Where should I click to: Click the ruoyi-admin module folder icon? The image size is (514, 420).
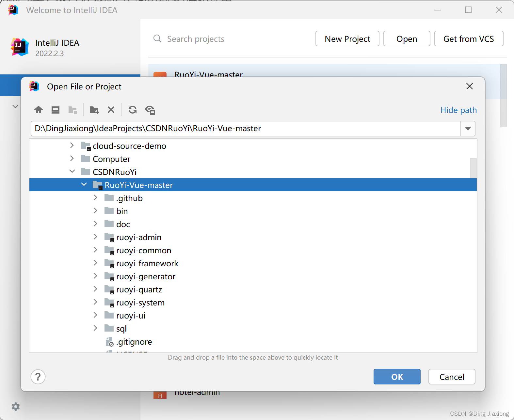[109, 237]
